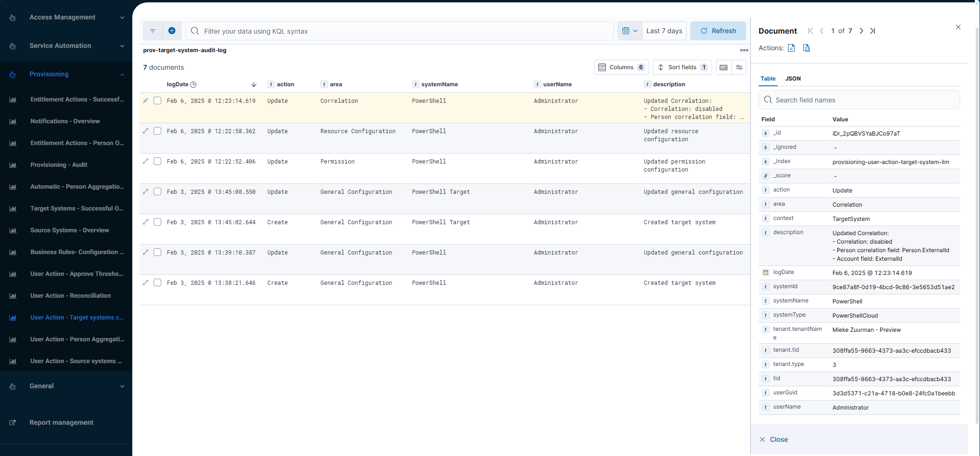The width and height of the screenshot is (980, 456).
Task: Select the Table tab
Action: 768,79
